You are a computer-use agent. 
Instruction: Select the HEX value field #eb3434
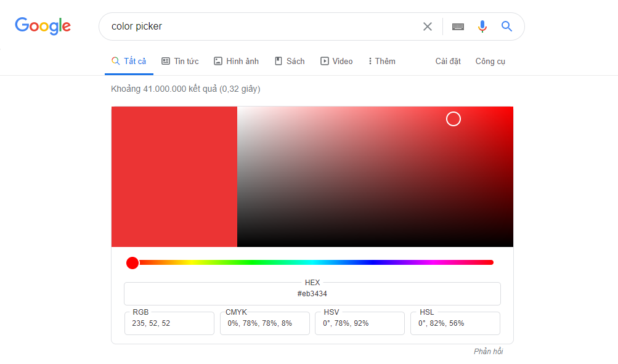point(312,294)
